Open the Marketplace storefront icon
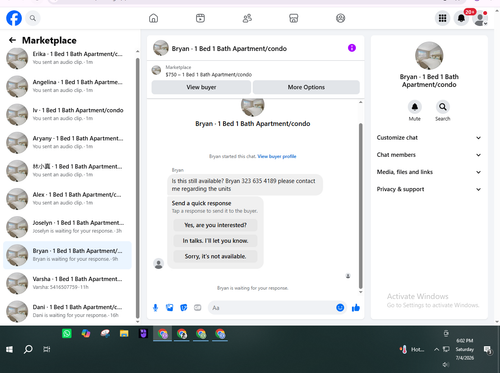 [294, 18]
